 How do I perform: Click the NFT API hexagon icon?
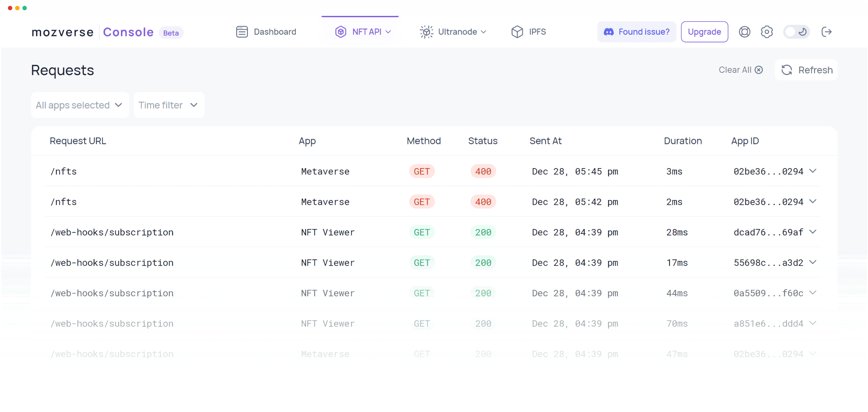coord(340,32)
